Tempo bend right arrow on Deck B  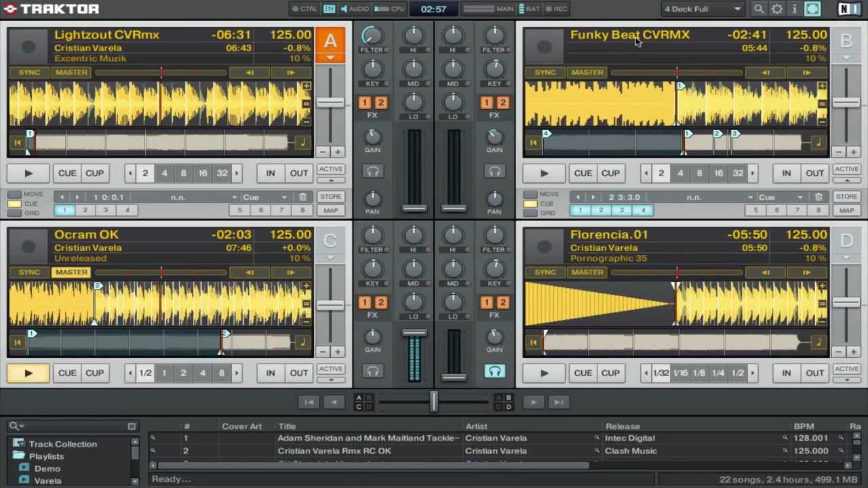tap(807, 73)
